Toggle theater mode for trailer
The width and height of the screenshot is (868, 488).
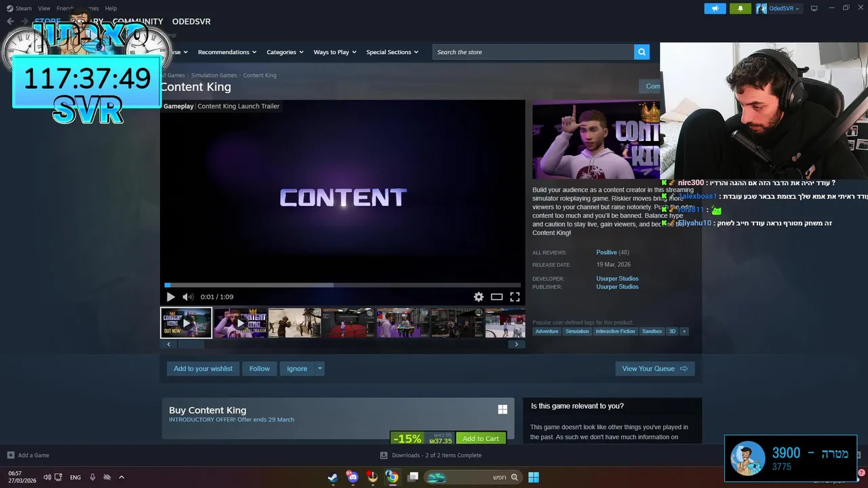click(x=497, y=297)
